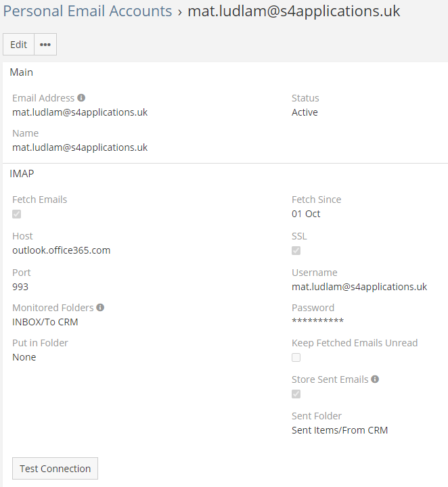448x487 pixels.
Task: Click the Test Connection button
Action: coord(55,469)
